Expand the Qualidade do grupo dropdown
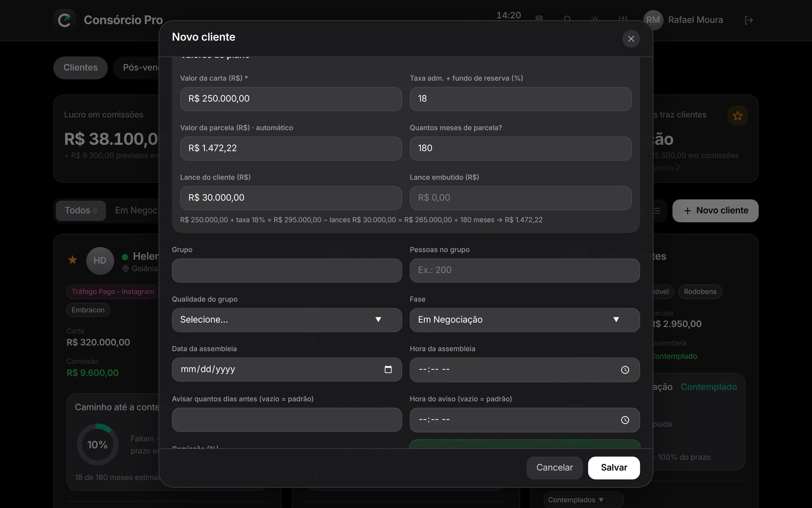 [287, 320]
